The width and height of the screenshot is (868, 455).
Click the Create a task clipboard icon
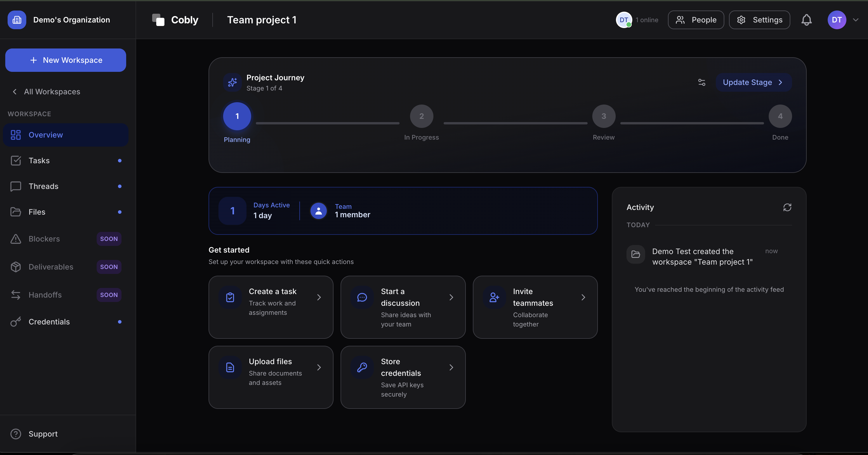230,297
